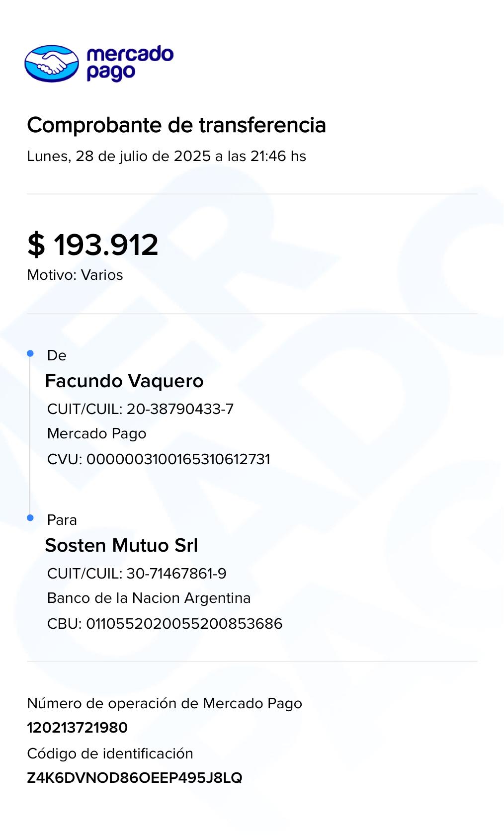Image resolution: width=504 pixels, height=835 pixels.
Task: Click the "Motivo: Varios" text
Action: click(75, 275)
